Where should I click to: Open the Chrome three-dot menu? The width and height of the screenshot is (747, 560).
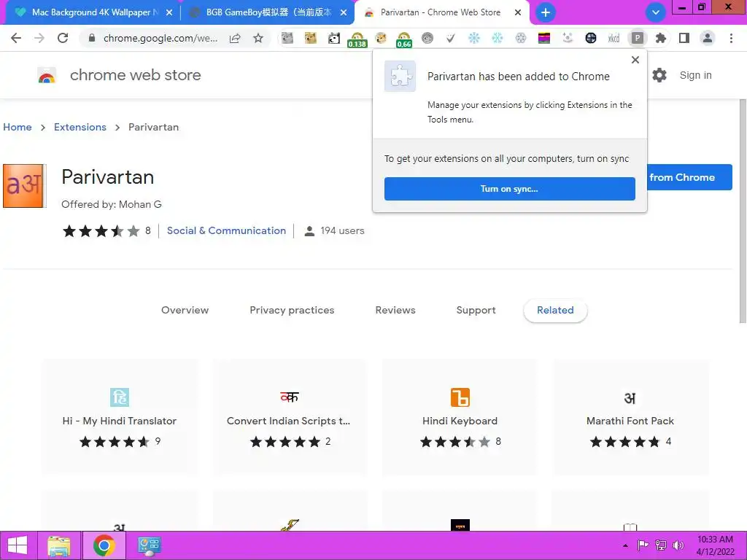tap(731, 38)
